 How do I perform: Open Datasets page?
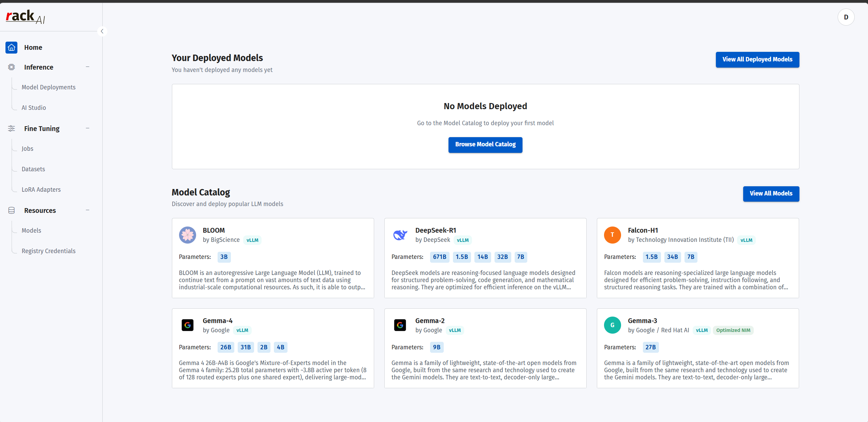[x=33, y=169]
